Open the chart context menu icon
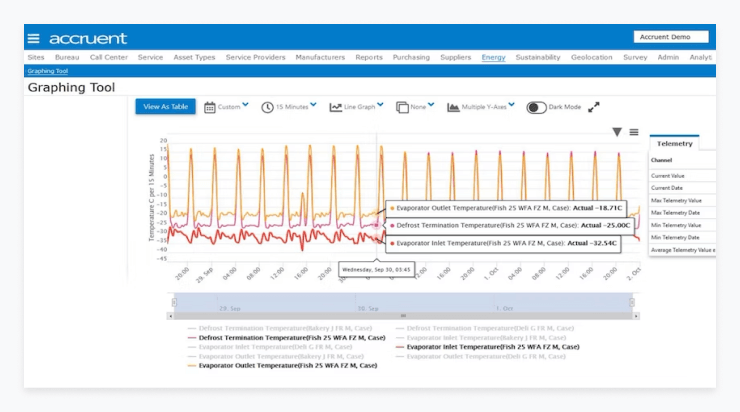Screen dimensions: 740x412 tap(634, 132)
